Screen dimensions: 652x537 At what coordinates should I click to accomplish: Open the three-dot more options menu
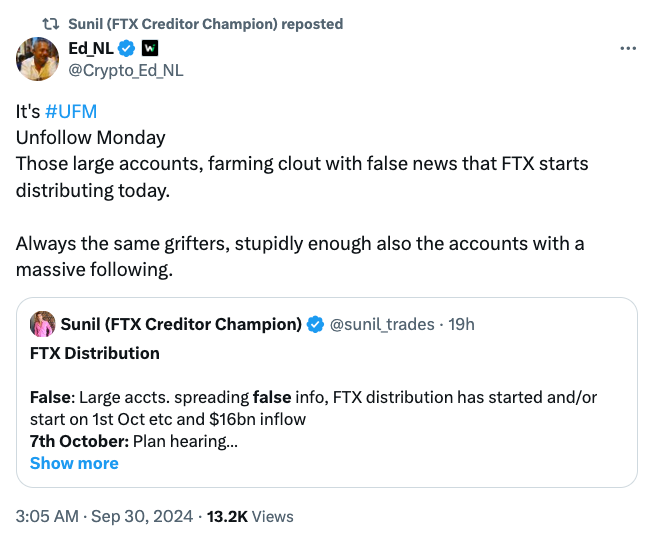pos(628,48)
